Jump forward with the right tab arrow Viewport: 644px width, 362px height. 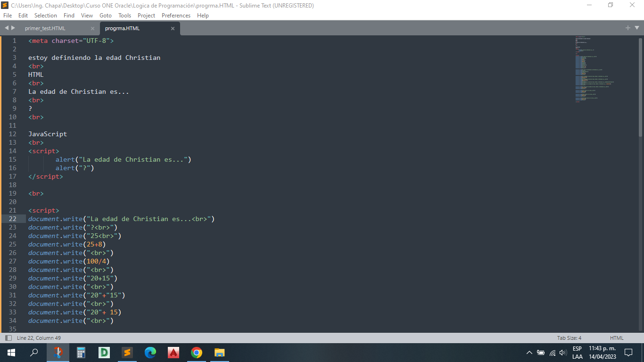(x=13, y=28)
